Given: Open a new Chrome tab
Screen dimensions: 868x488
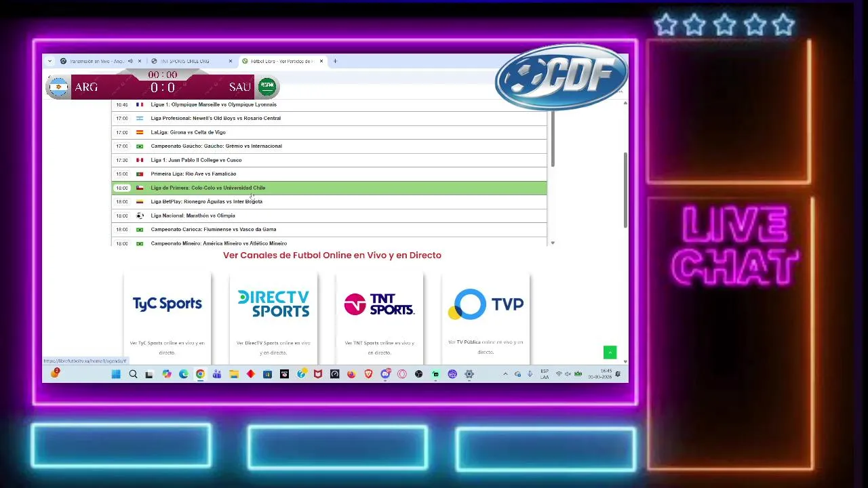Looking at the screenshot, I should click(335, 61).
